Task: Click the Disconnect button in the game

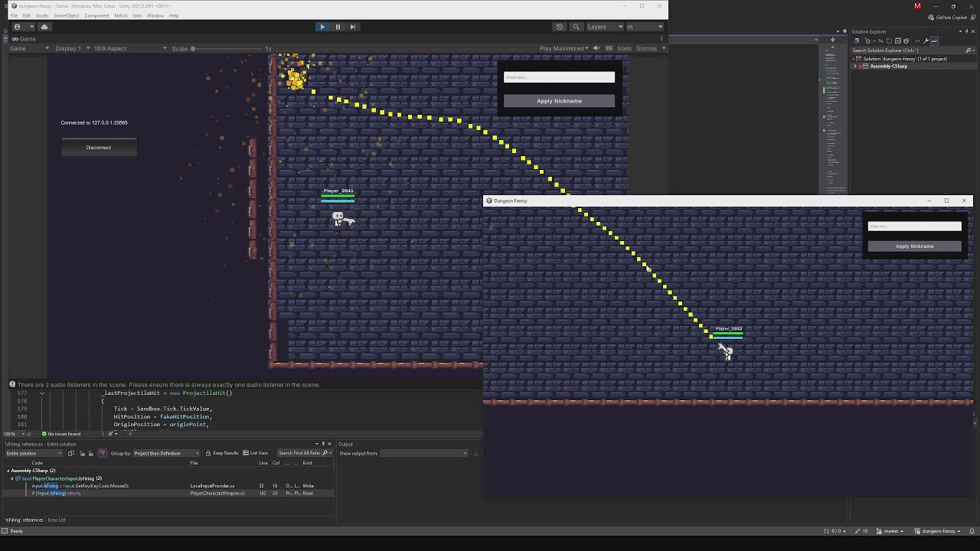Action: (x=99, y=148)
